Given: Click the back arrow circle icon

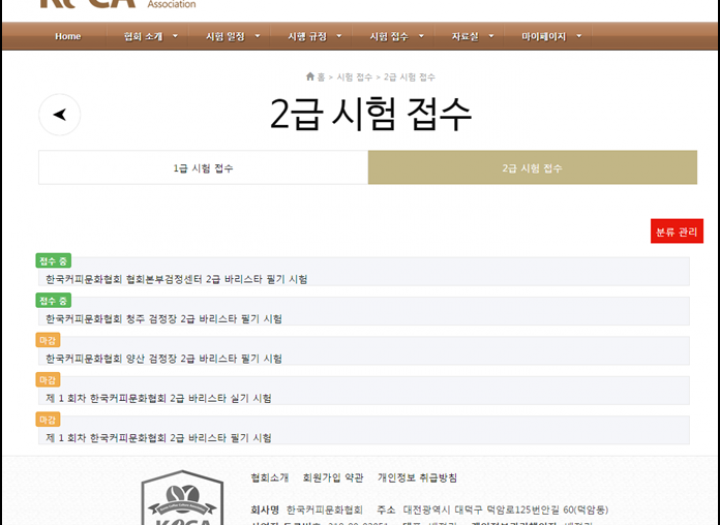Looking at the screenshot, I should [59, 115].
